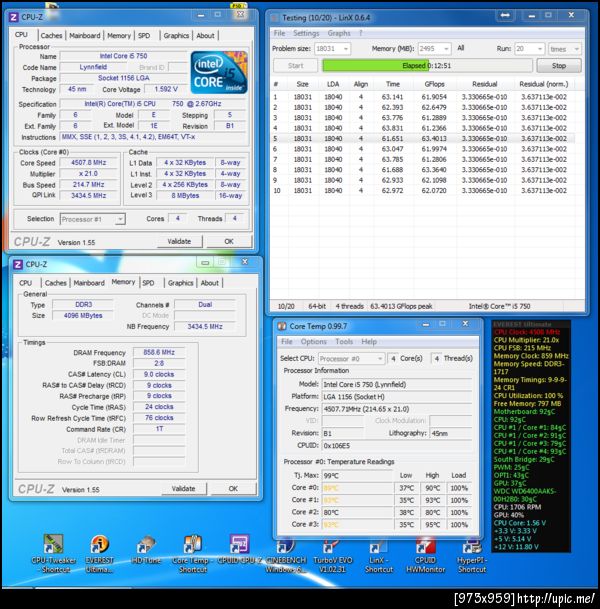This screenshot has width=600, height=609.
Task: Switch to Memory tab in top CPU-Z window
Action: coord(119,36)
